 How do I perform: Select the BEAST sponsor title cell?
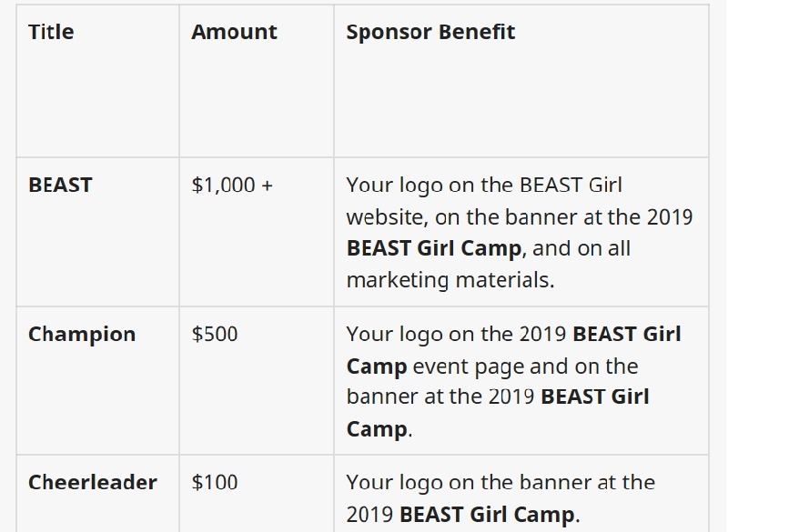tap(60, 185)
